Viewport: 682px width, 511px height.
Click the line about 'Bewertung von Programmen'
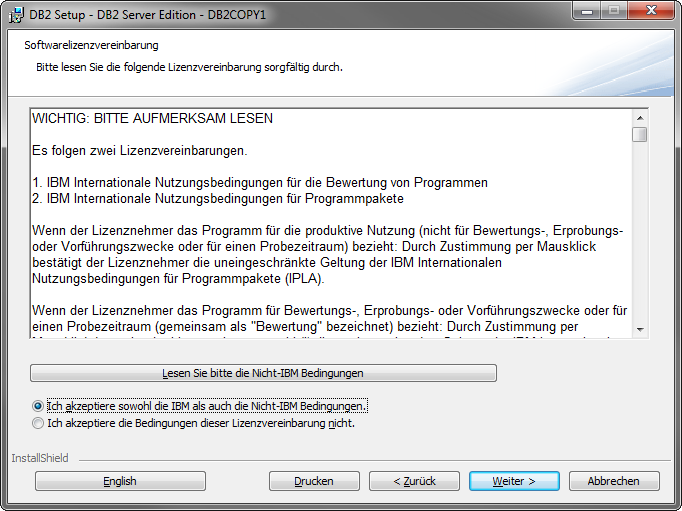[x=260, y=183]
